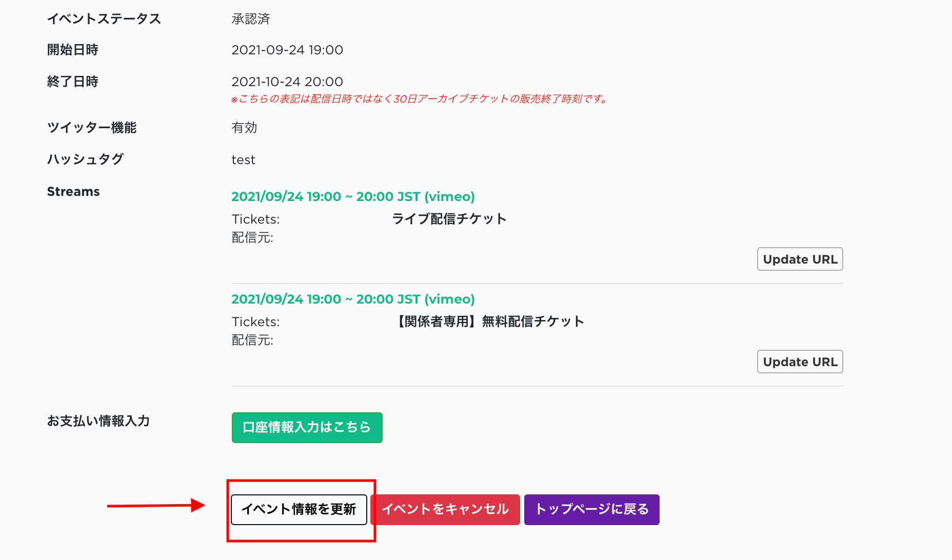Click Update URL for the 関係者専用 ticket stream
This screenshot has width=952, height=560.
(800, 362)
